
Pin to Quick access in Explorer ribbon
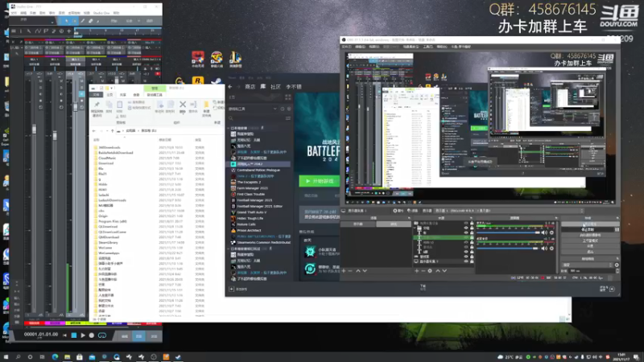pyautogui.click(x=97, y=109)
